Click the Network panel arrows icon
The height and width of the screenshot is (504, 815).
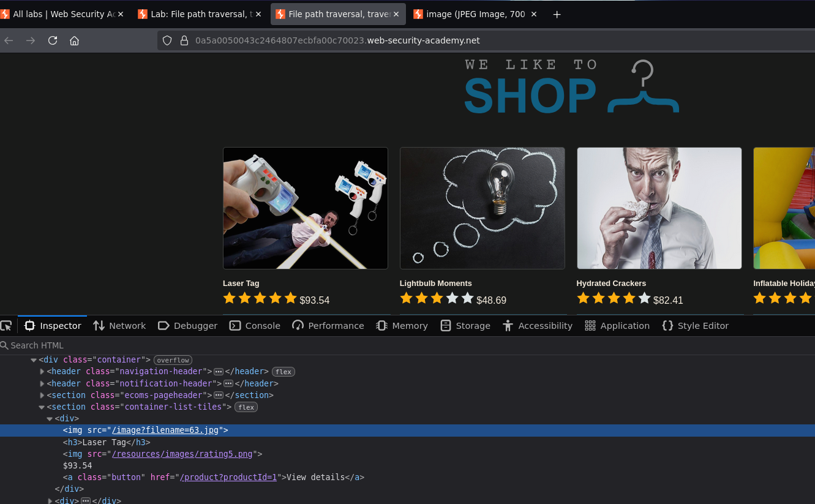point(99,326)
